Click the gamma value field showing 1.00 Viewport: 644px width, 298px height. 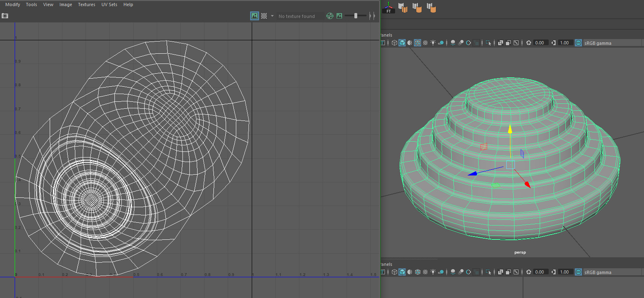pyautogui.click(x=564, y=43)
